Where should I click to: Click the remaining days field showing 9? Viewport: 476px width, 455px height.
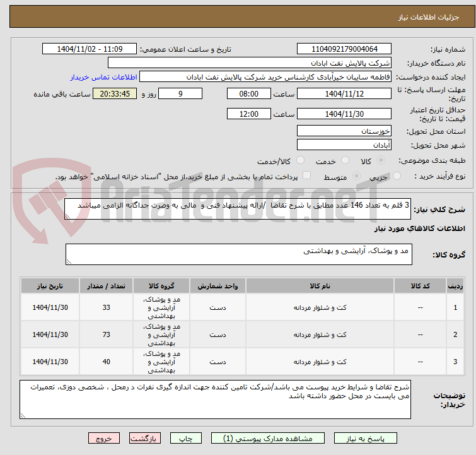click(180, 93)
